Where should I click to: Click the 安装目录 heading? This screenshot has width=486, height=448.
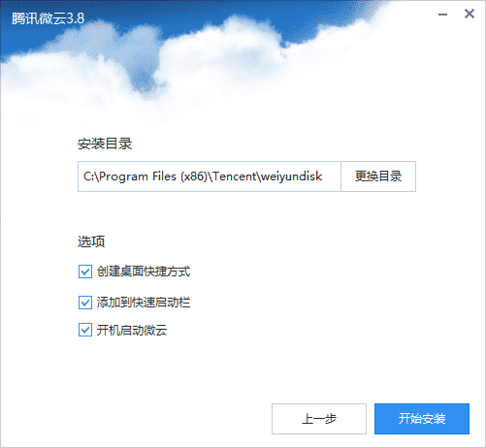tap(105, 144)
